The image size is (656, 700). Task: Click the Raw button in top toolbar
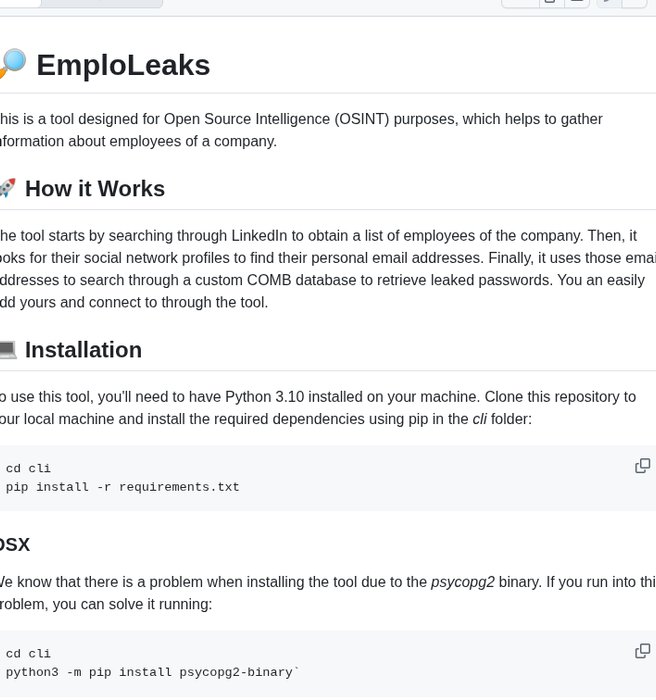pos(520,2)
